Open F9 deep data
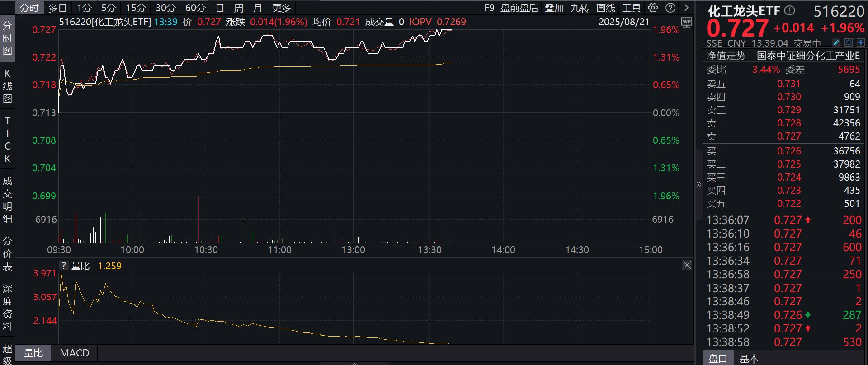 [489, 8]
